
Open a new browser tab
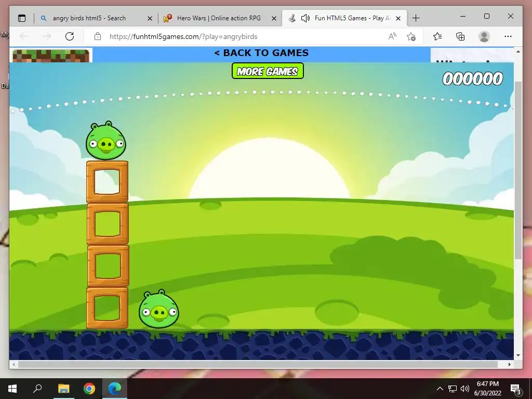click(x=416, y=18)
